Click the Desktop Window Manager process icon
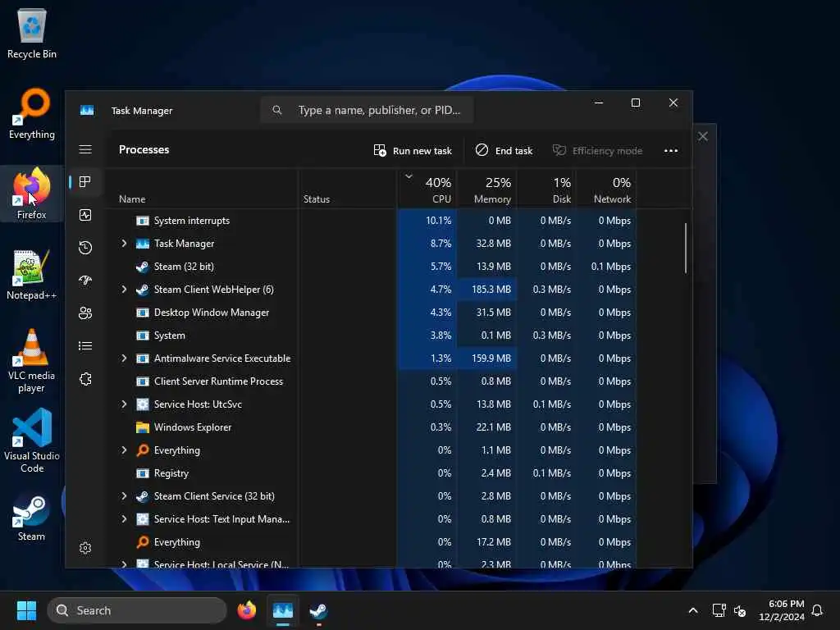Viewport: 840px width, 630px height. 142,313
